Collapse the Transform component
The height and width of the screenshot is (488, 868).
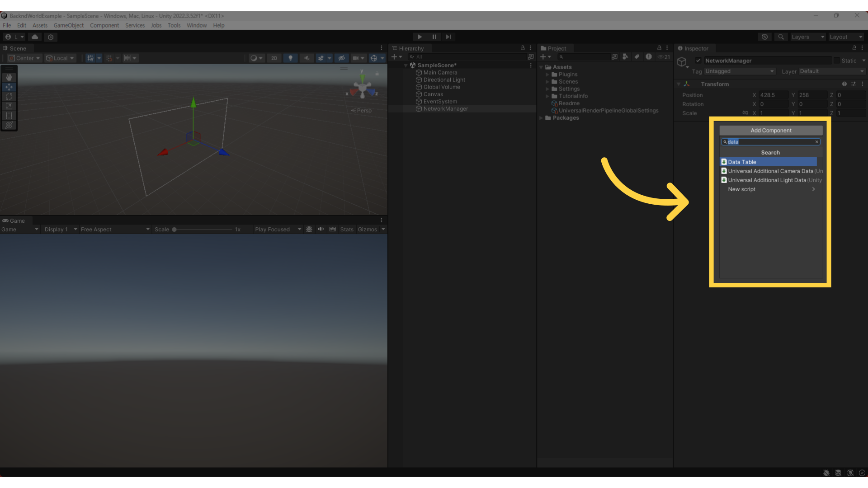[679, 84]
